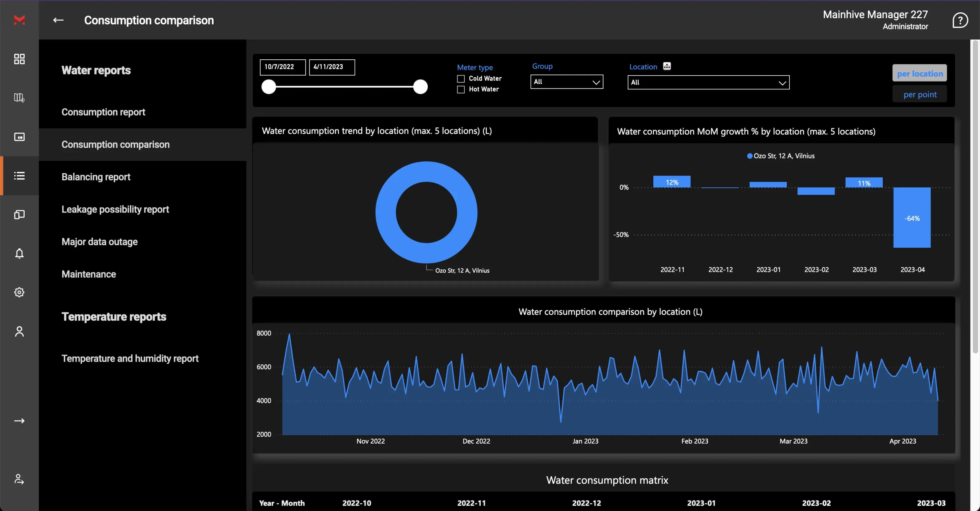Click the user profile icon in sidebar
This screenshot has height=511, width=980.
click(19, 331)
